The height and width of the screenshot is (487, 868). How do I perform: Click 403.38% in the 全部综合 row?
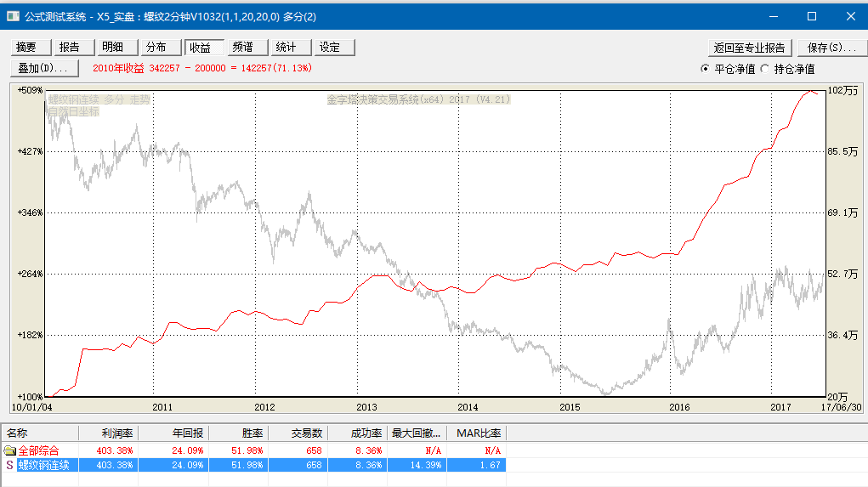(x=115, y=450)
